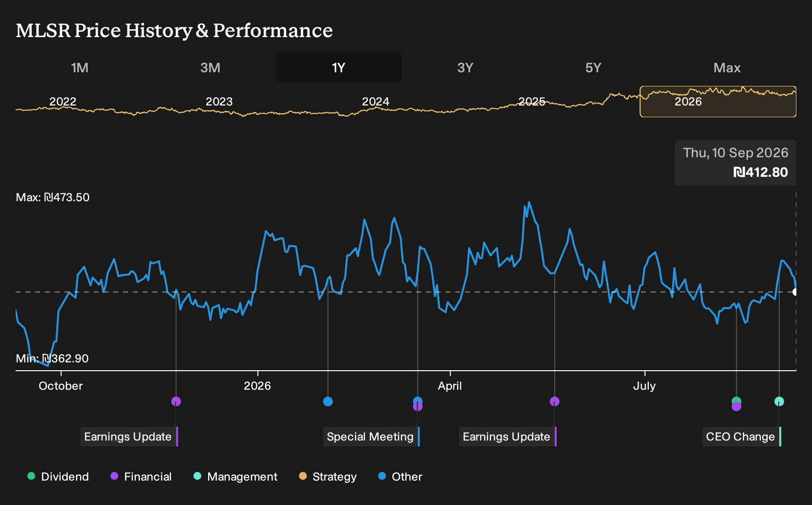Click the blue Other event marker after 2026
Image resolution: width=812 pixels, height=505 pixels.
tap(328, 401)
